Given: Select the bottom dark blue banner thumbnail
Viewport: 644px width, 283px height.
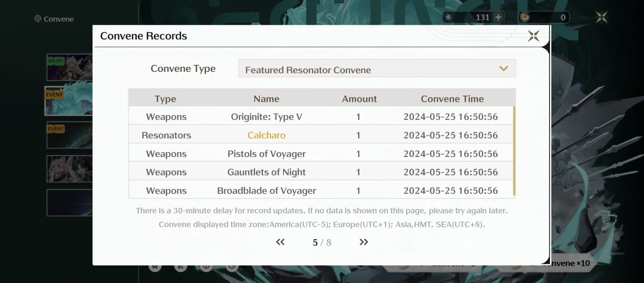Looking at the screenshot, I should point(69,203).
